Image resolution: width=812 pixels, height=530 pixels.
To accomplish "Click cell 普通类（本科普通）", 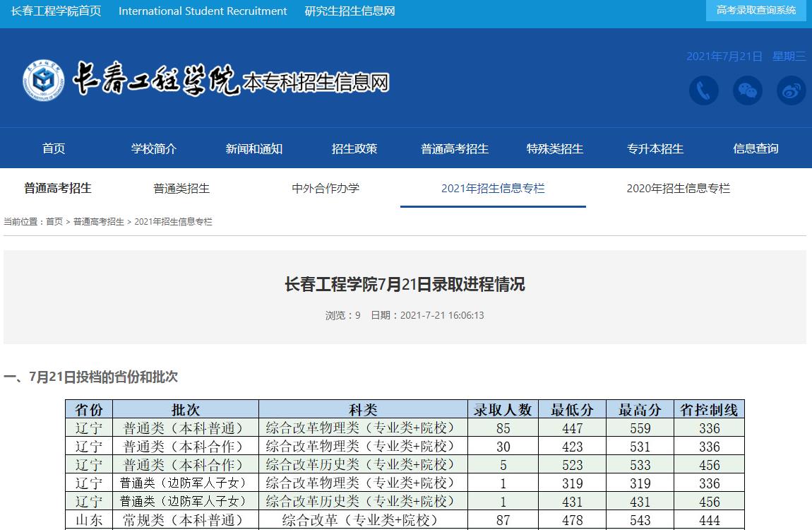I will (186, 428).
